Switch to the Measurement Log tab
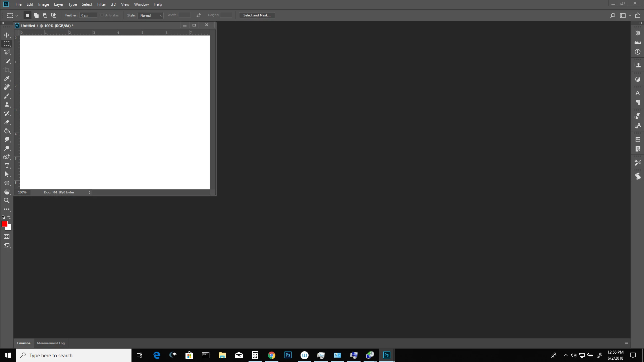644x362 pixels. (51, 343)
